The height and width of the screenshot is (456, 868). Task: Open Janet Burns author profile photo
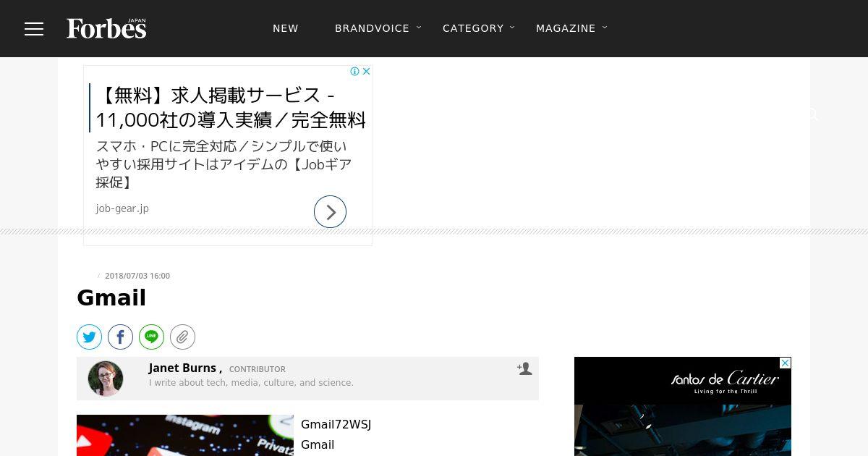tap(106, 379)
